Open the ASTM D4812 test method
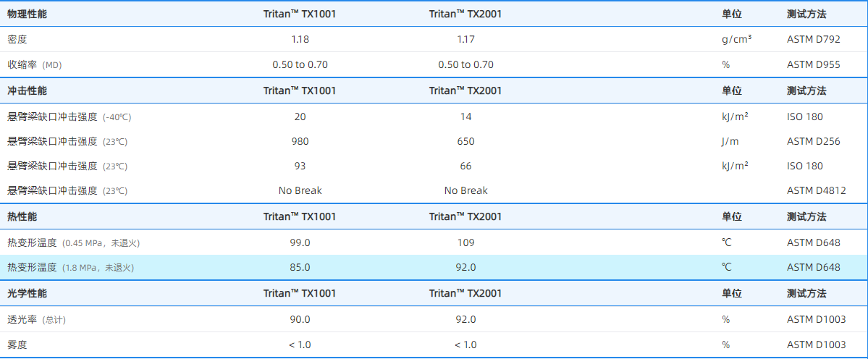868x359 pixels. pyautogui.click(x=817, y=190)
